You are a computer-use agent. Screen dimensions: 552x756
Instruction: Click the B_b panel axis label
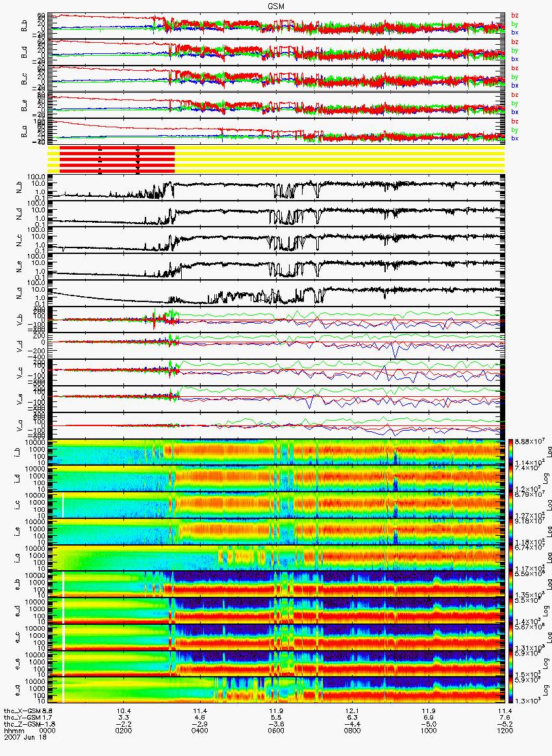pyautogui.click(x=25, y=26)
